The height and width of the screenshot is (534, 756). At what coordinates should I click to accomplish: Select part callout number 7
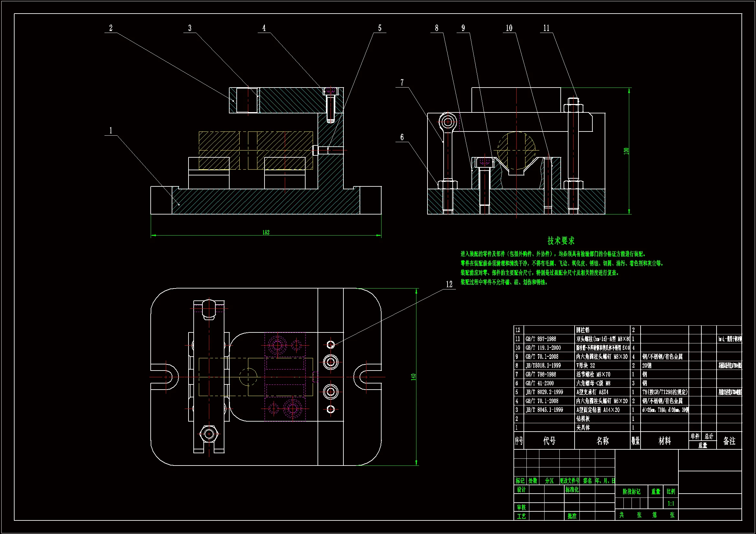pyautogui.click(x=402, y=83)
